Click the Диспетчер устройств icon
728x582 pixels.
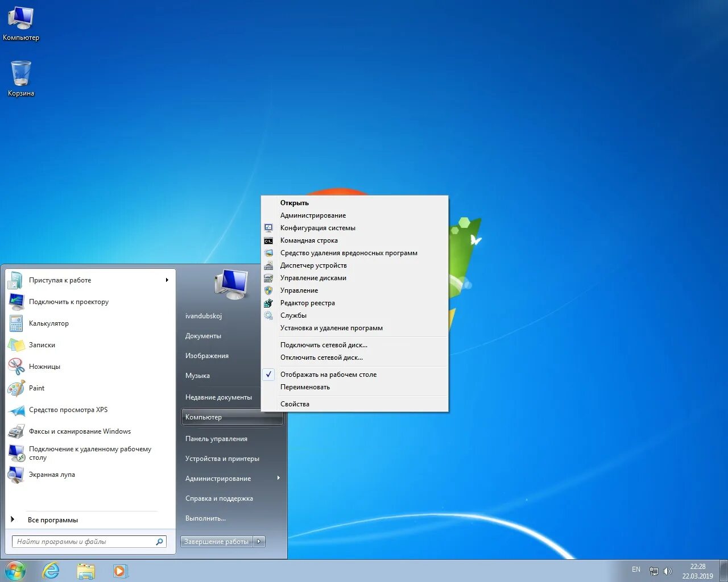coord(268,265)
